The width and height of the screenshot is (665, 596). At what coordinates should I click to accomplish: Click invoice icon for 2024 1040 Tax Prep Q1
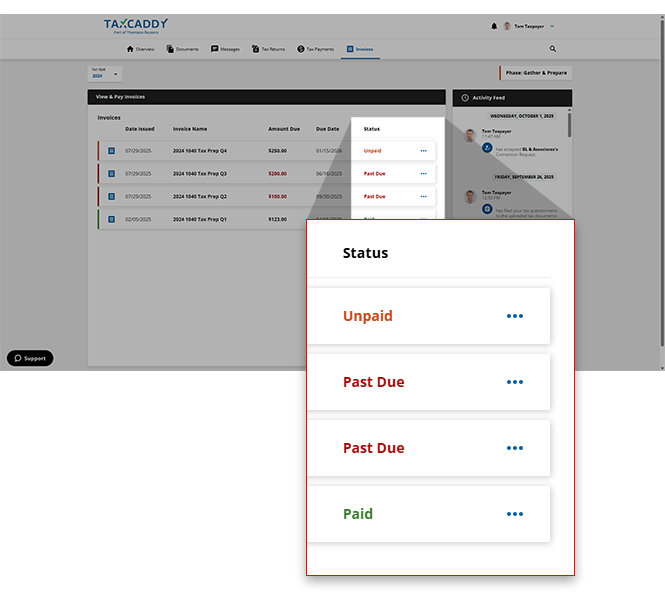pyautogui.click(x=111, y=219)
